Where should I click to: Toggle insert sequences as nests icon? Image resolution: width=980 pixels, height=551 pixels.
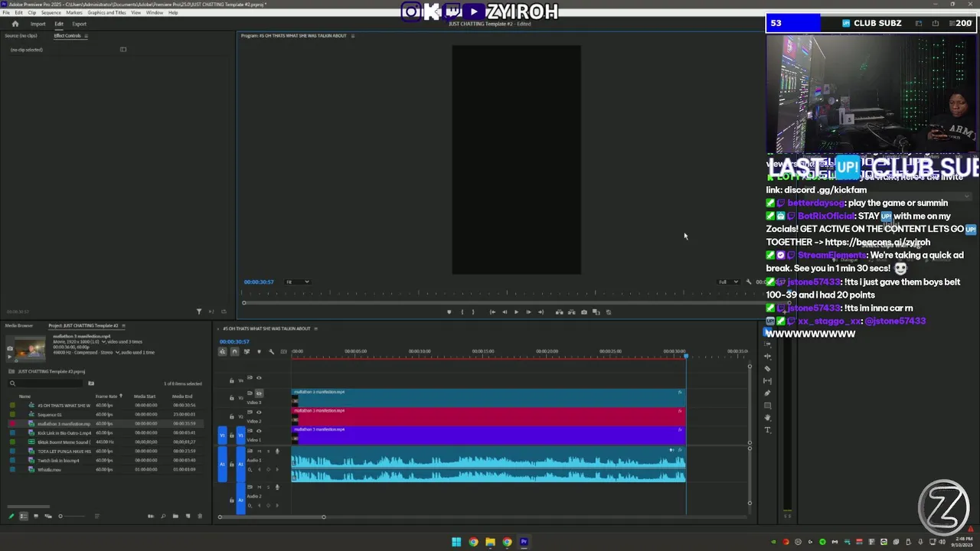(x=223, y=351)
